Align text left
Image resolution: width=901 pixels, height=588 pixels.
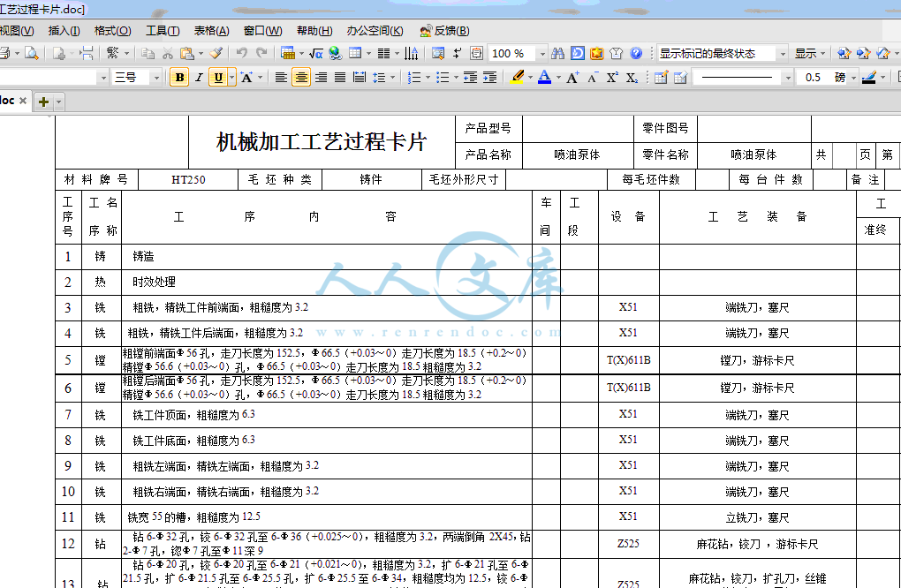281,78
